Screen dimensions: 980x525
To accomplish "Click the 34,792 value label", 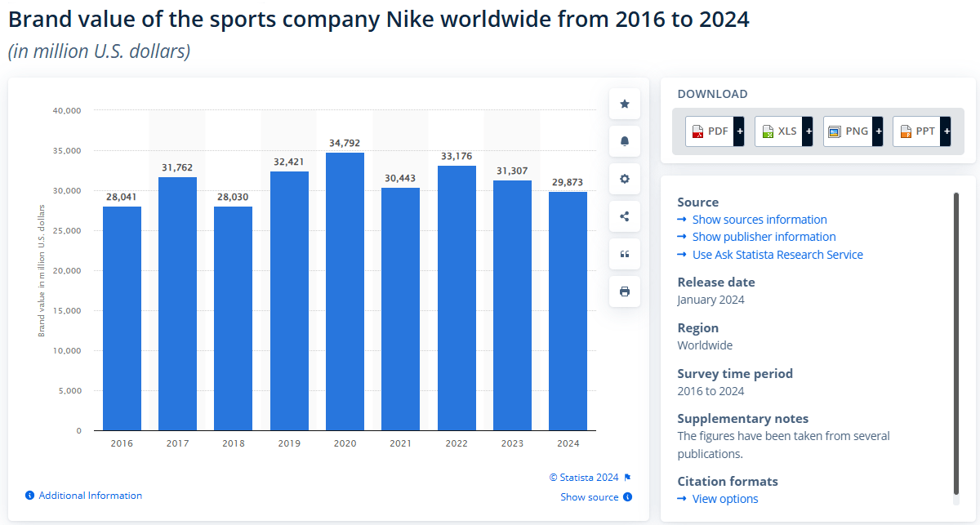I will [x=345, y=143].
